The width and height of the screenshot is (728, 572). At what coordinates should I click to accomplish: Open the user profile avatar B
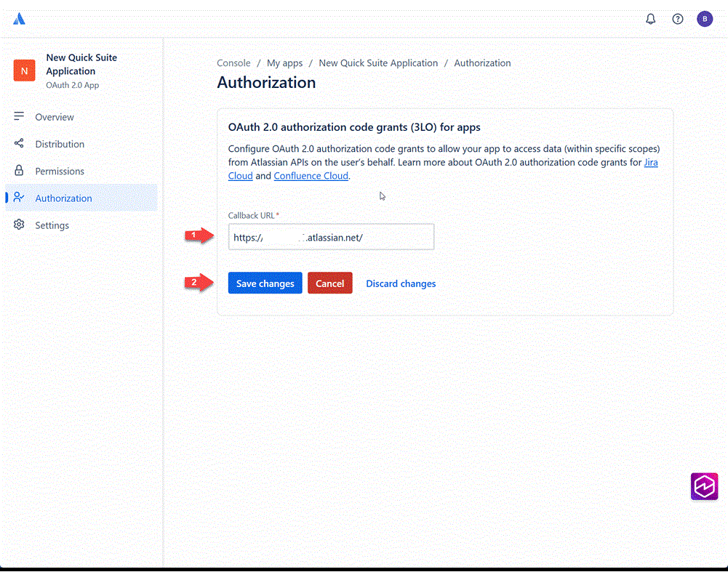[704, 19]
